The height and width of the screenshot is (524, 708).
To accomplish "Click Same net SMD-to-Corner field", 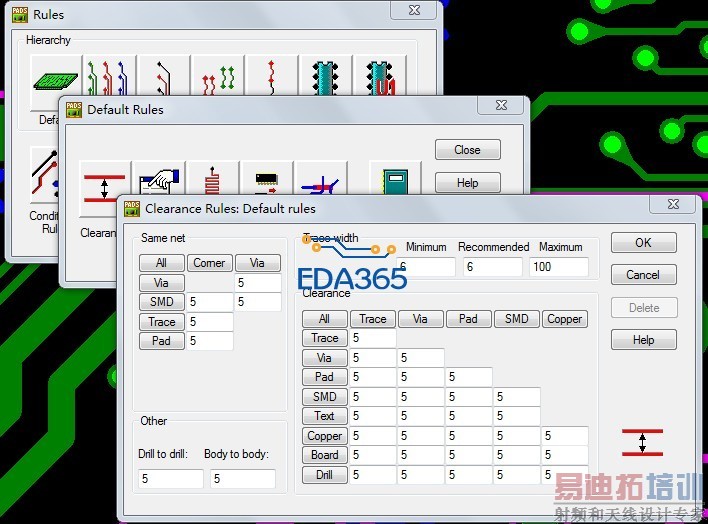I will (x=210, y=302).
